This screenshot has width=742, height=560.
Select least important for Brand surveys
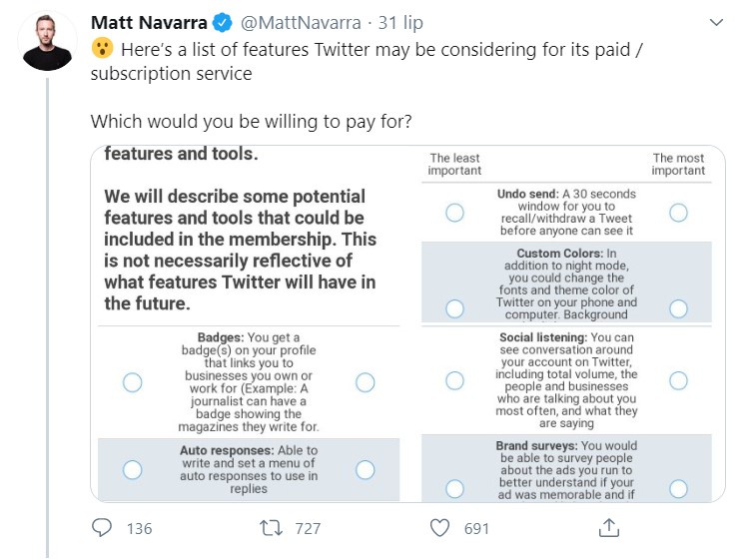(x=454, y=488)
